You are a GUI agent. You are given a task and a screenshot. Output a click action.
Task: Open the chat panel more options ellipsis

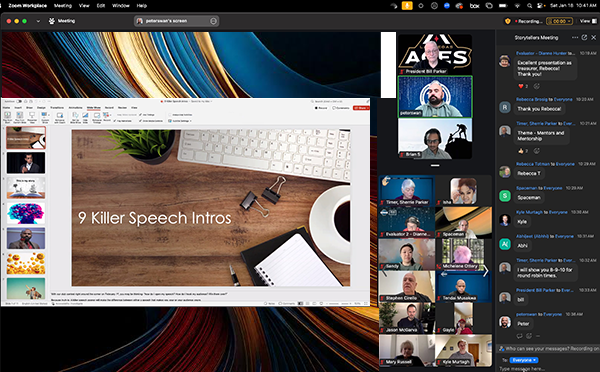tap(575, 38)
